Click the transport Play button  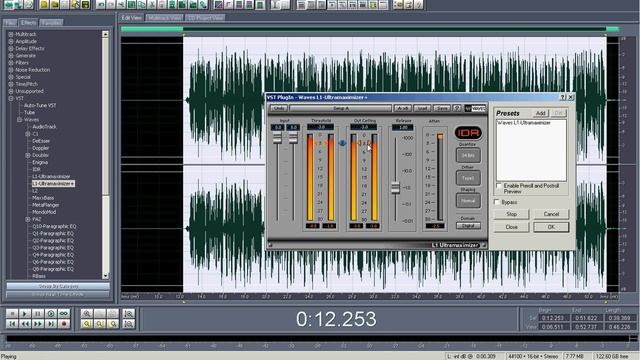click(24, 313)
